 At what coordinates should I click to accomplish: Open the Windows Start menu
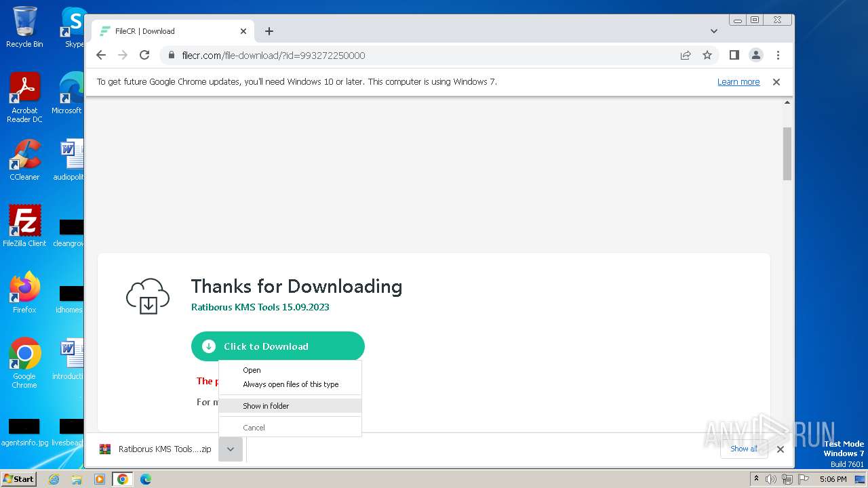click(18, 479)
